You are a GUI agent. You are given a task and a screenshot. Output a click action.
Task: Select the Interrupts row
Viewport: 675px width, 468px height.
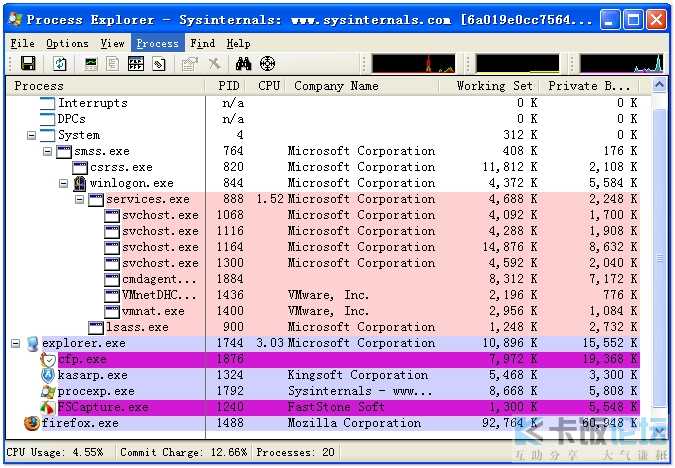323,104
